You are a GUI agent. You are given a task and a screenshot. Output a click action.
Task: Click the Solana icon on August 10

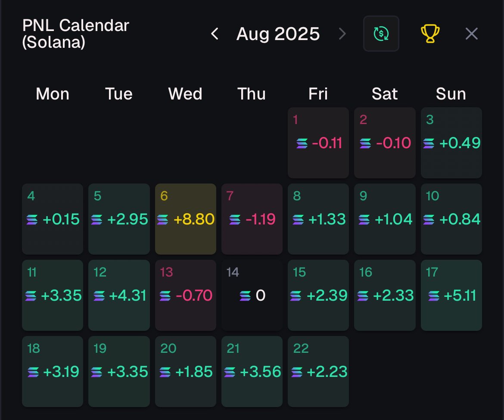coord(429,220)
